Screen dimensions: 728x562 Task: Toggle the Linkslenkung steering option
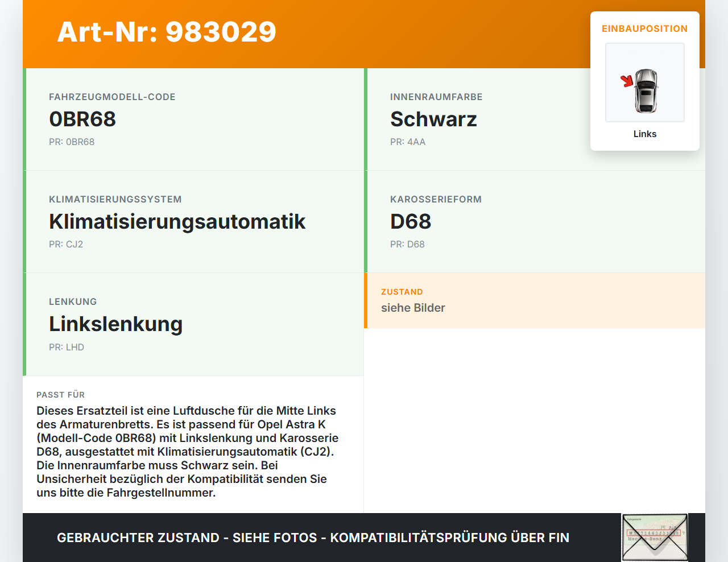pyautogui.click(x=116, y=324)
